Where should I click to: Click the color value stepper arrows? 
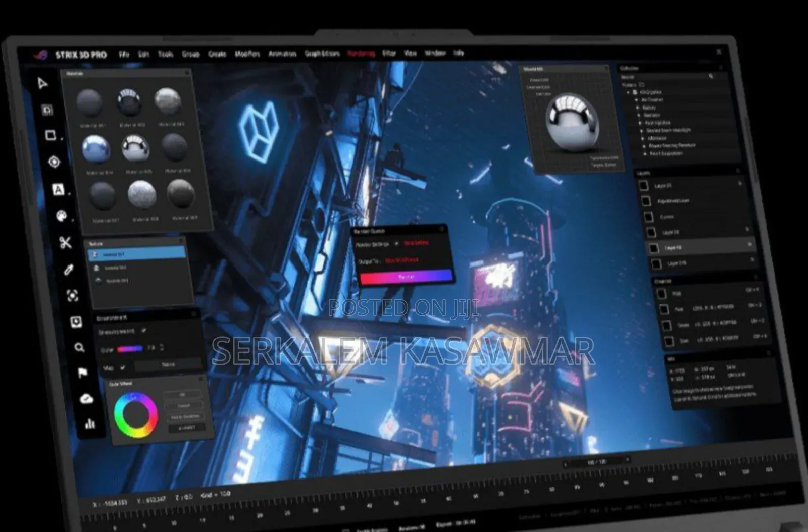tap(162, 347)
